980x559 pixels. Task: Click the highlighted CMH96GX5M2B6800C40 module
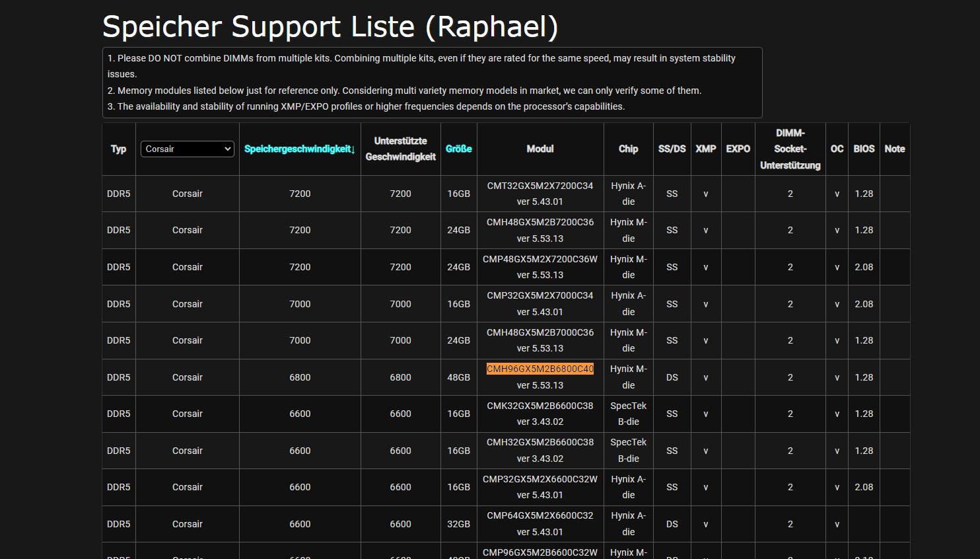click(540, 369)
